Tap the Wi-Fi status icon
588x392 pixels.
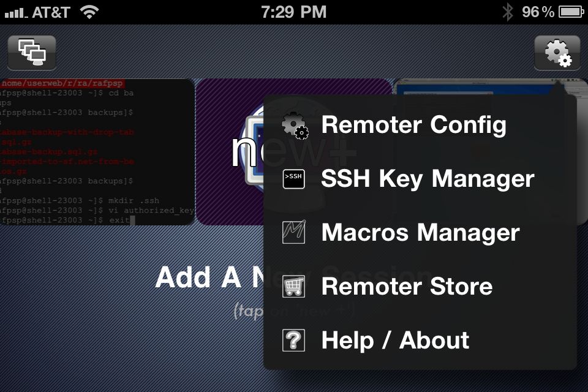click(89, 12)
